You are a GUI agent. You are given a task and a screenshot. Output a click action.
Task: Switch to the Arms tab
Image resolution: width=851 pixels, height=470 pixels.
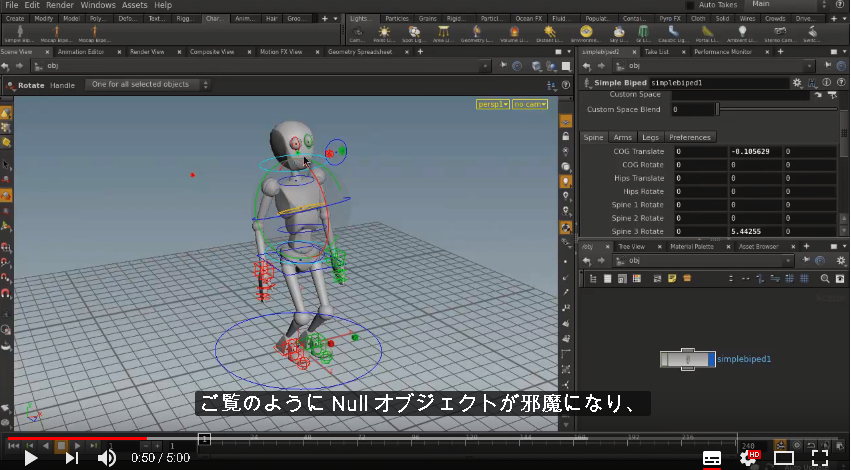point(623,137)
